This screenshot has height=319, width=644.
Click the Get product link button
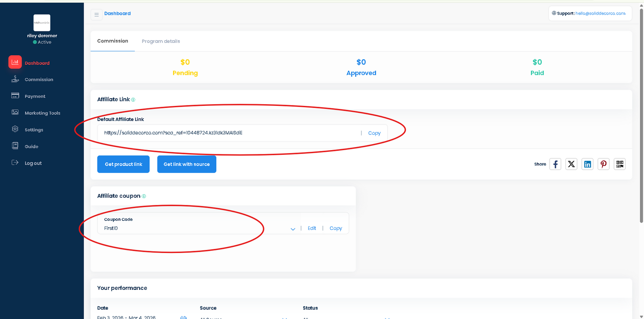(x=123, y=164)
